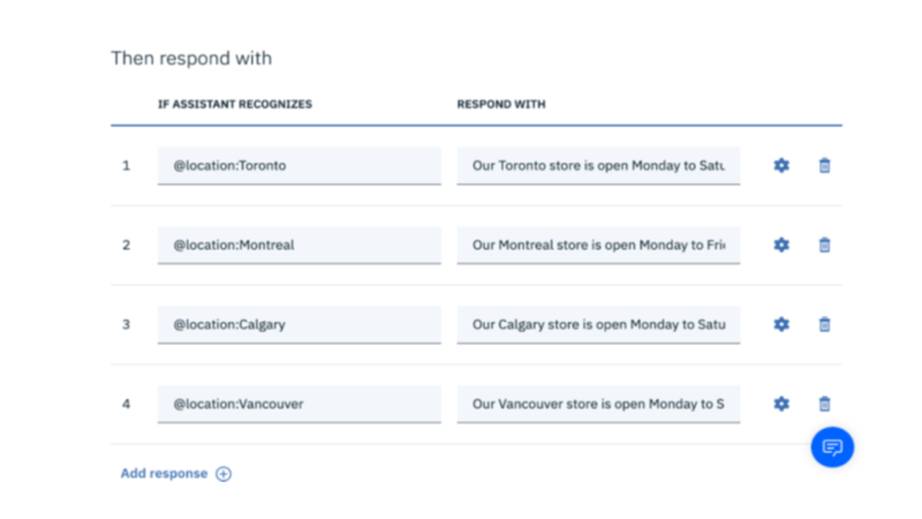Click the Vancouver store response text field

point(598,404)
